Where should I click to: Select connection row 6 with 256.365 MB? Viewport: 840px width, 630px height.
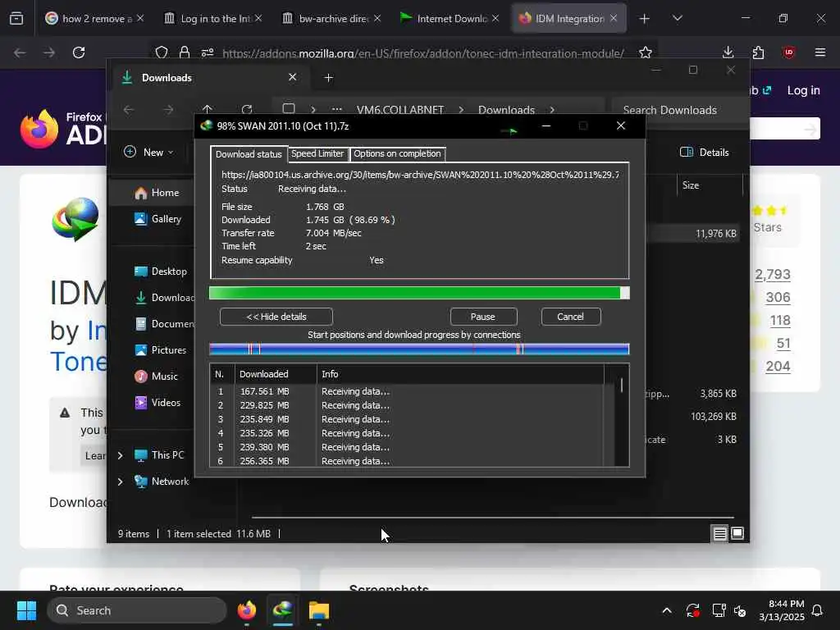tap(407, 461)
